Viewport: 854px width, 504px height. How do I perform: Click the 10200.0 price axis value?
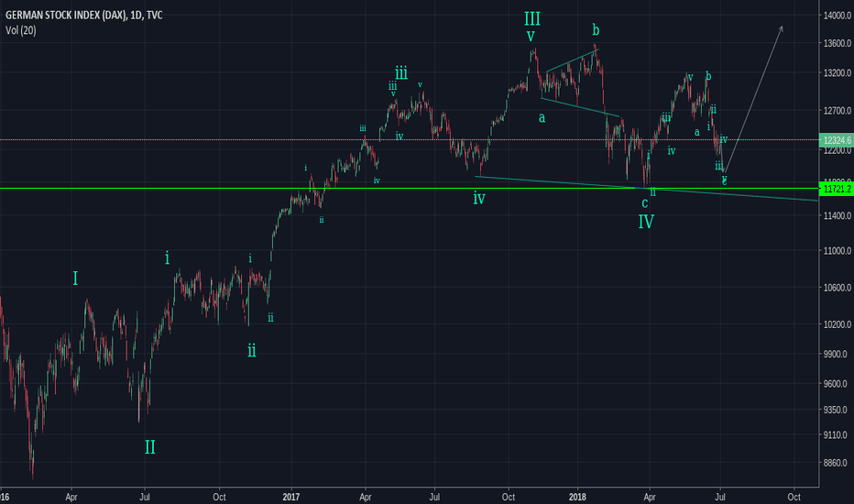[x=838, y=324]
